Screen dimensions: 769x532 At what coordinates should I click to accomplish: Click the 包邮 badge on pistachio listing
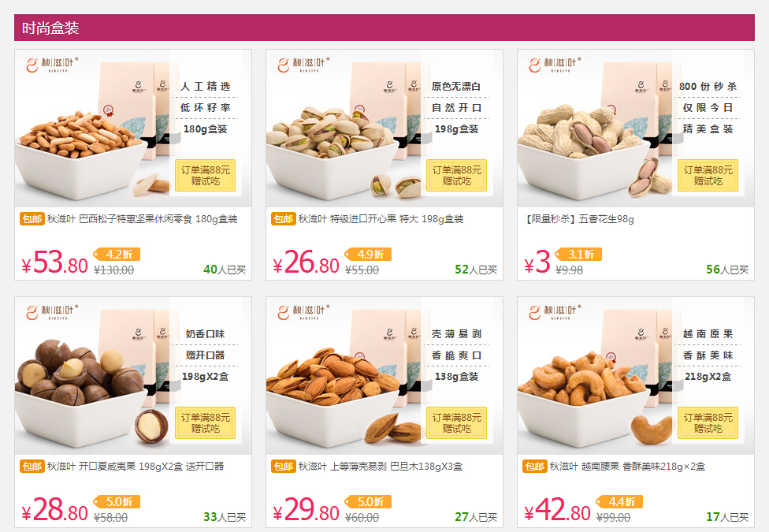coord(284,219)
